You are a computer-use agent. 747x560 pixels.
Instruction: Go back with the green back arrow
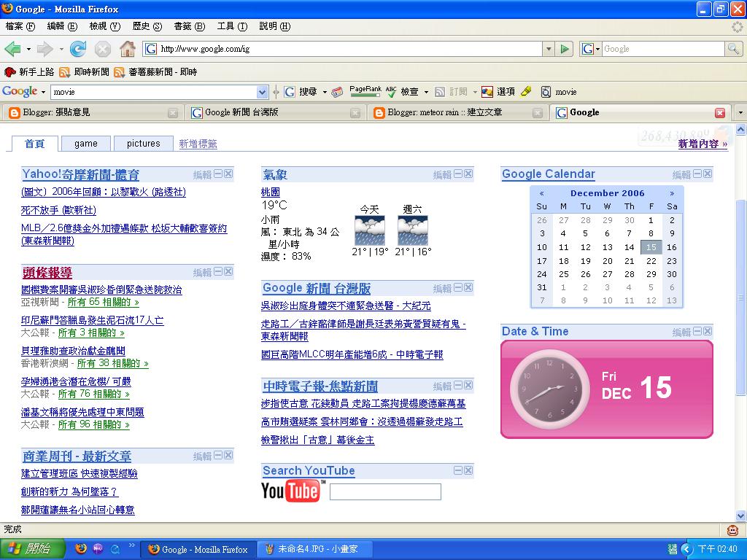[12, 49]
